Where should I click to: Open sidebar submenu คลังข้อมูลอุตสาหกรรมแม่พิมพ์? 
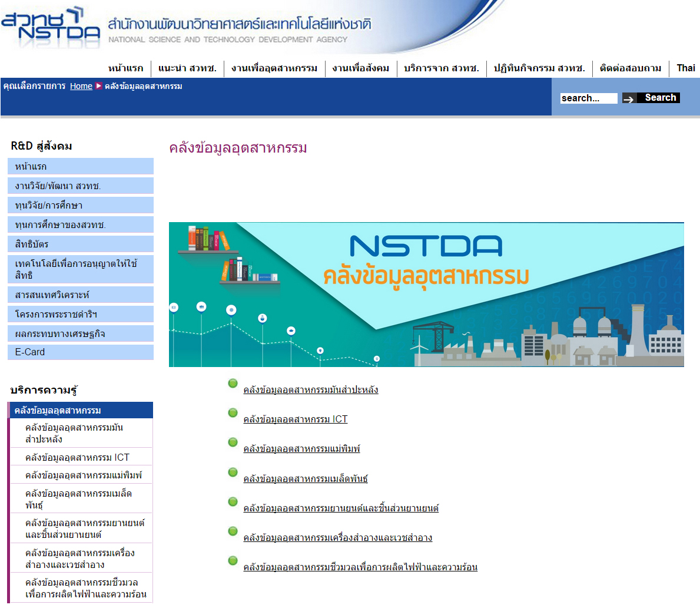click(x=82, y=475)
